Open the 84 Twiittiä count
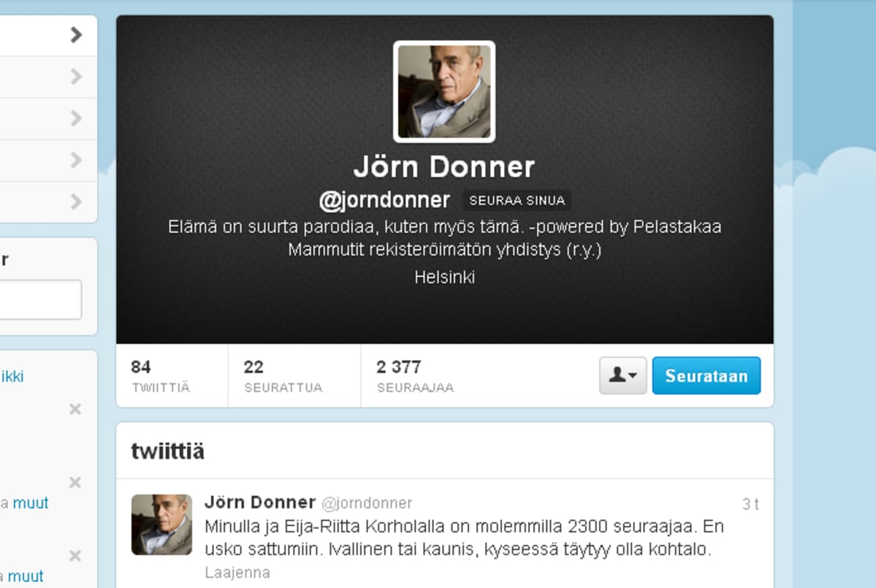 pos(160,375)
